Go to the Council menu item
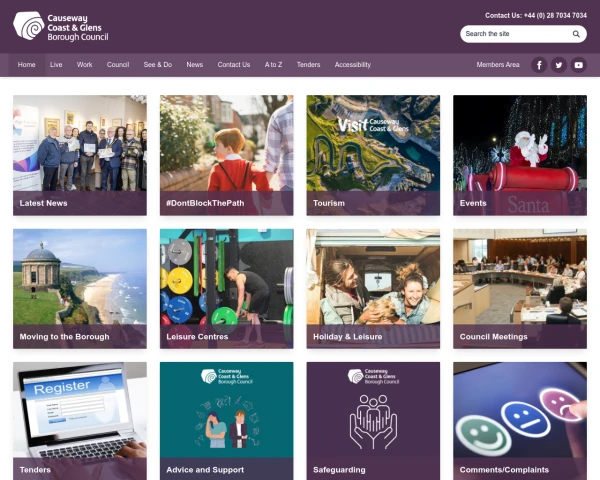The image size is (600, 480). tap(118, 65)
